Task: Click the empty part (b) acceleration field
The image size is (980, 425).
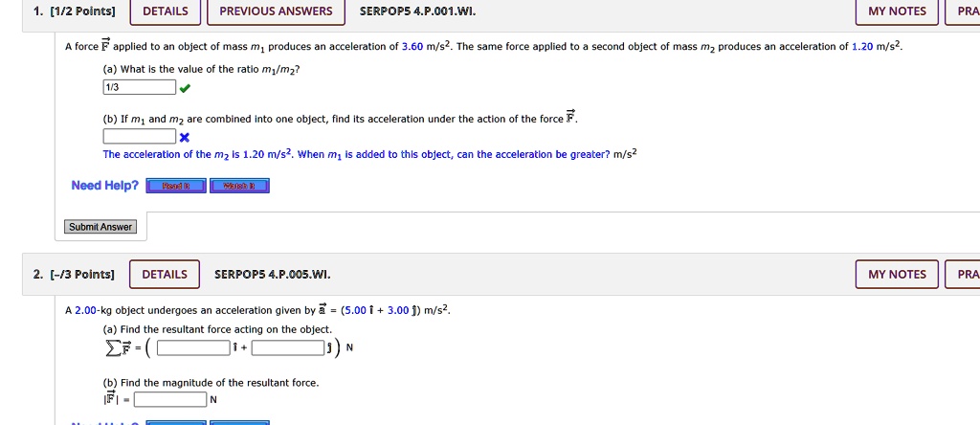Action: coord(140,137)
